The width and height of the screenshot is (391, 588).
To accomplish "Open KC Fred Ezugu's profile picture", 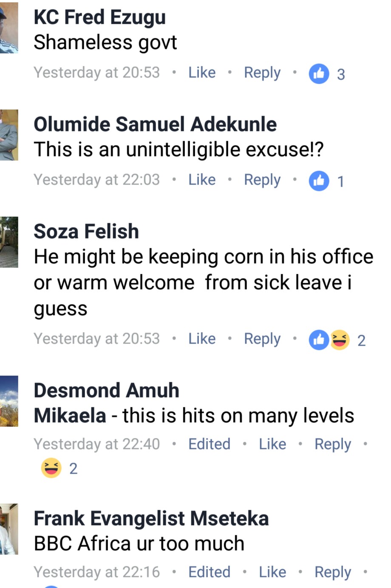I will click(9, 28).
